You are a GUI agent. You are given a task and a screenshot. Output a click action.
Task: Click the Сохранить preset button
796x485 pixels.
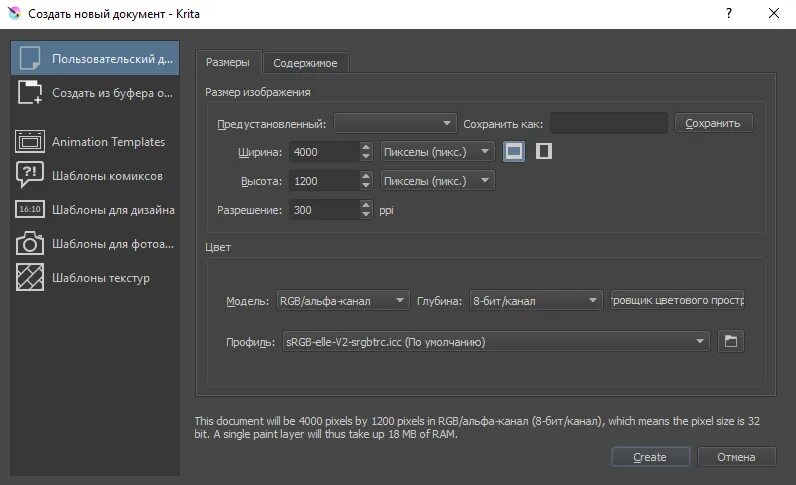pyautogui.click(x=713, y=123)
